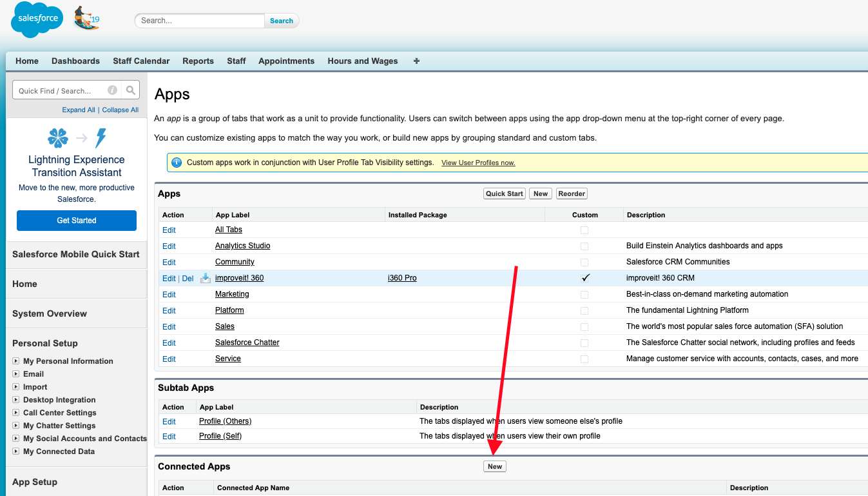Open the i360 Pro installed package link

pos(402,278)
